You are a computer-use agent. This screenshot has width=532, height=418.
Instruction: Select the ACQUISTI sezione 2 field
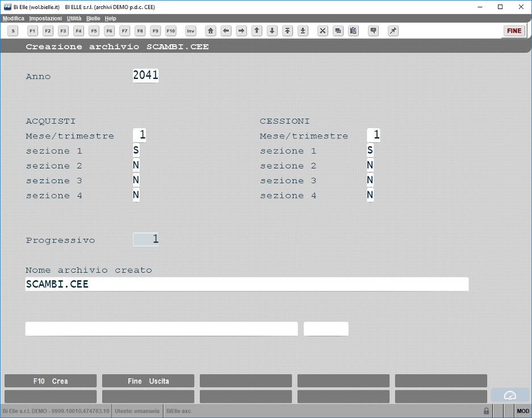coord(136,165)
